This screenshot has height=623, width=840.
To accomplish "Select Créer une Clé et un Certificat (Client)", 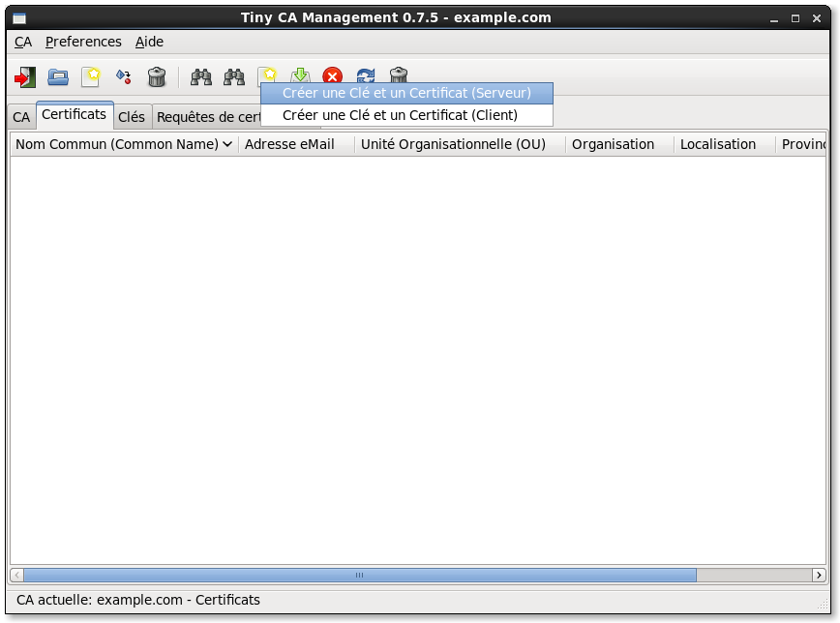I will [x=400, y=115].
